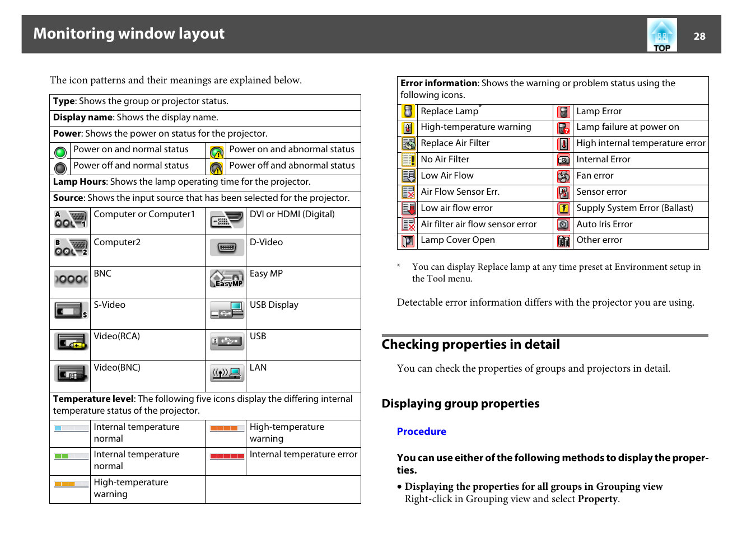
Task: Click the 'Type' row text
Action: point(141,101)
